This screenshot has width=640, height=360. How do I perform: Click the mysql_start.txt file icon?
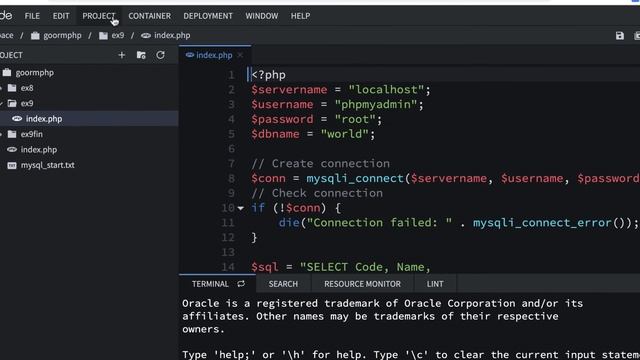tap(12, 165)
